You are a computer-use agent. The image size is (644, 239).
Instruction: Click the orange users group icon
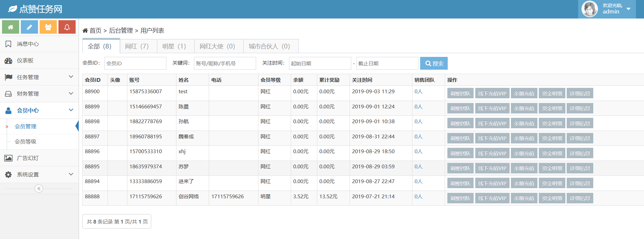coord(48,27)
